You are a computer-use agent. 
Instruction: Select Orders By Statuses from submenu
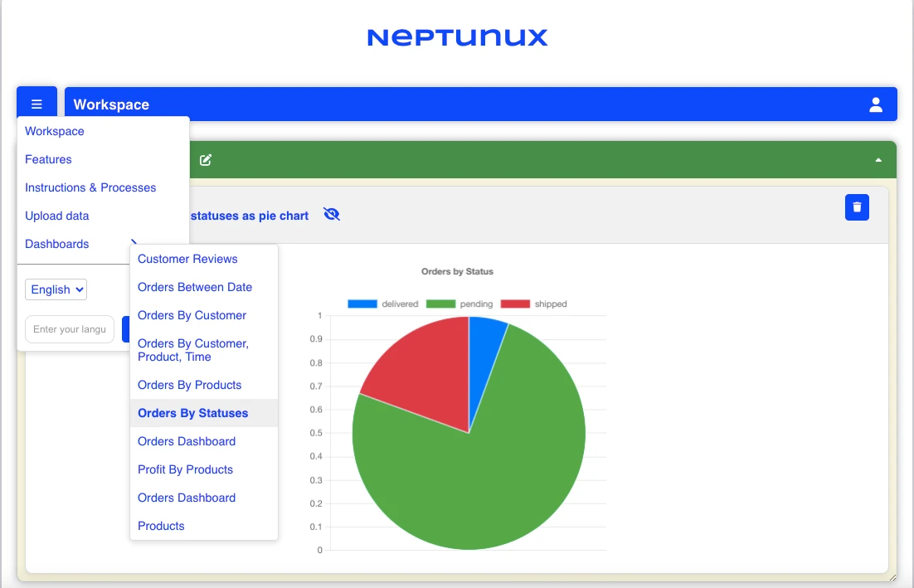click(193, 413)
